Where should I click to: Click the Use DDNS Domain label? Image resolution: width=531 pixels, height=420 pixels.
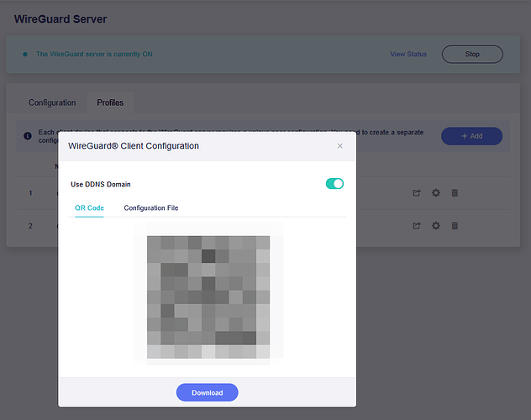point(101,184)
